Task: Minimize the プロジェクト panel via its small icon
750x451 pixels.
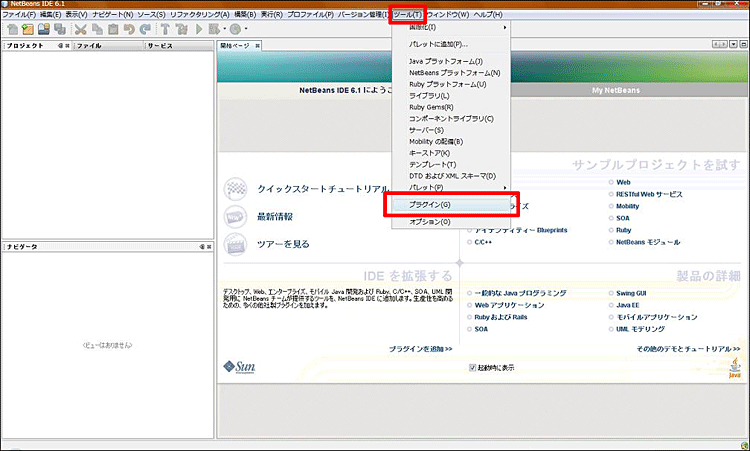Action: tap(60, 46)
